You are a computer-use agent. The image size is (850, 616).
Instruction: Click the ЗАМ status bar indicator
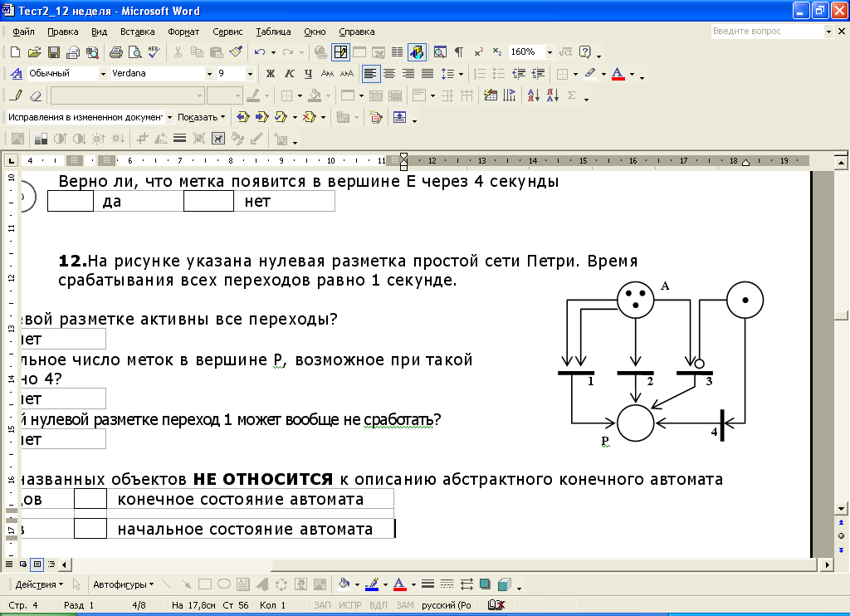(404, 605)
